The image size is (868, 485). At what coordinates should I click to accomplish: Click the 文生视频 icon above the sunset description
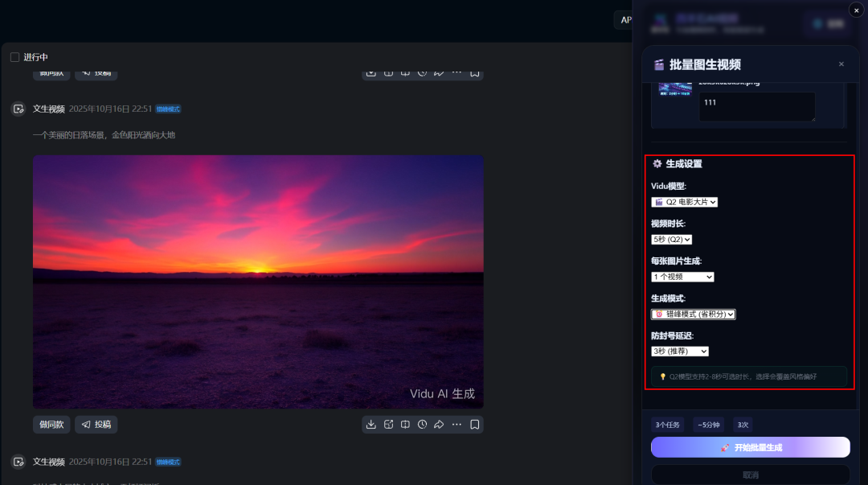point(18,109)
